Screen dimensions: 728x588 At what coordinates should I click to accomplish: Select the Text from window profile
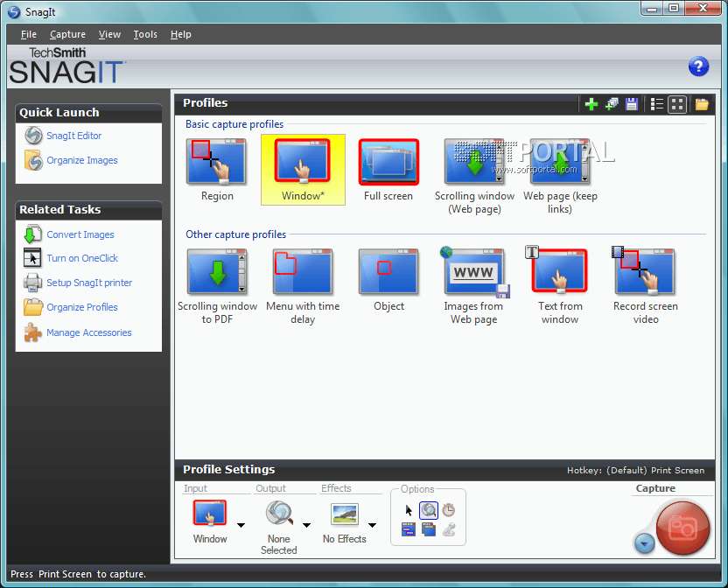click(x=559, y=286)
